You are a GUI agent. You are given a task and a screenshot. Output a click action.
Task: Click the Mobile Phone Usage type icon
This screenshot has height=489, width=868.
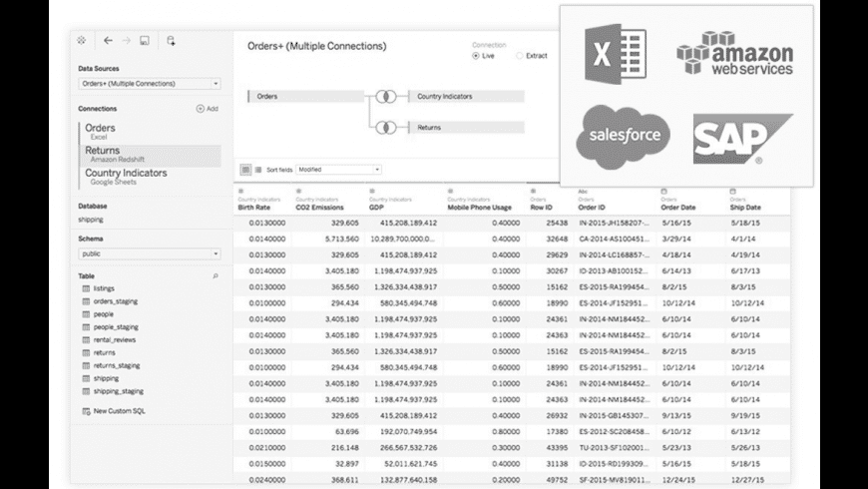coord(450,191)
